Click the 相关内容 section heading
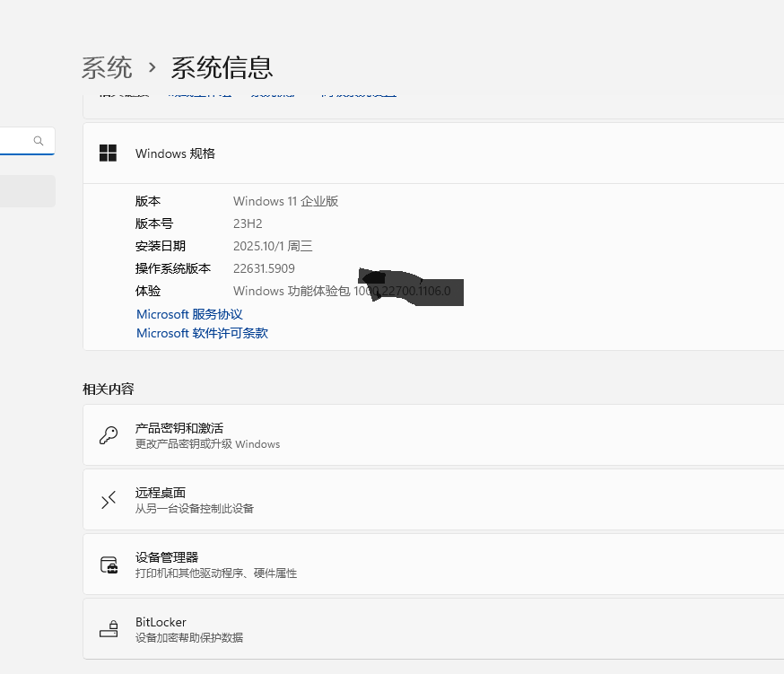784x674 pixels. pos(108,389)
